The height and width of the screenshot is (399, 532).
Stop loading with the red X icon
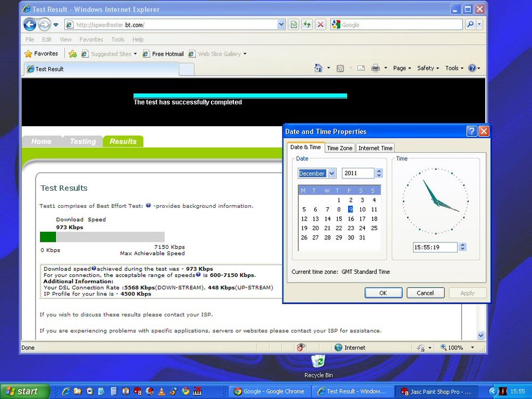[320, 25]
